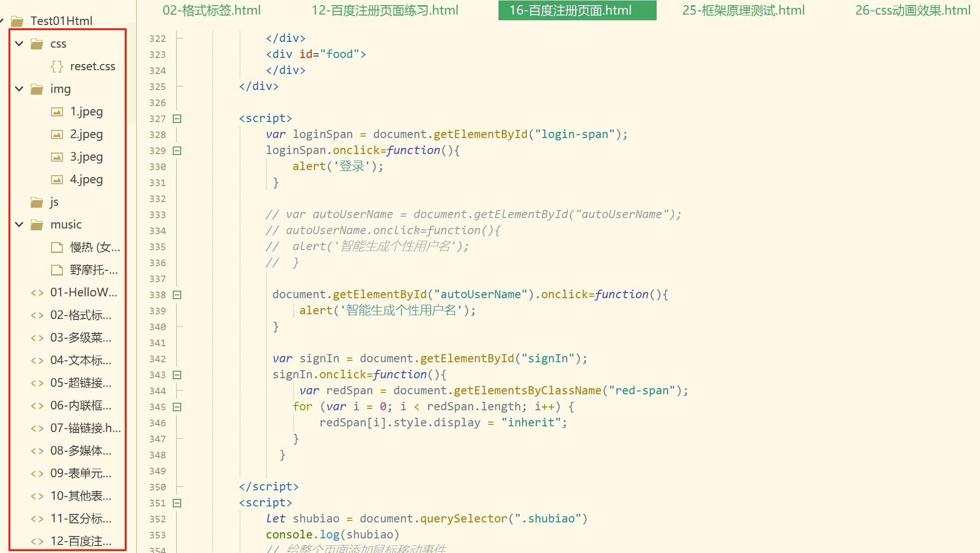Select the Test01Html project root

[x=61, y=21]
